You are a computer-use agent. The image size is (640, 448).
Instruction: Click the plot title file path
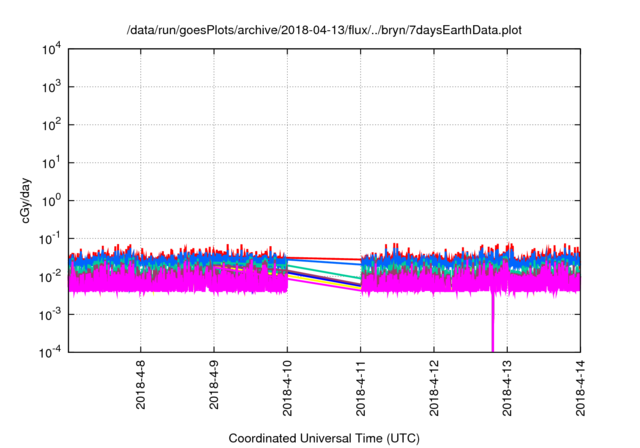pos(324,30)
